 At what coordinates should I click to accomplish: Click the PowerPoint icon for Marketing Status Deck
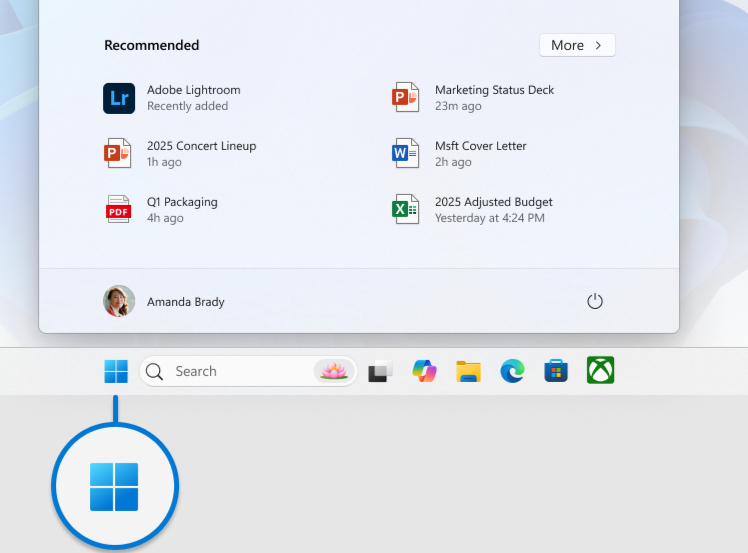click(405, 97)
